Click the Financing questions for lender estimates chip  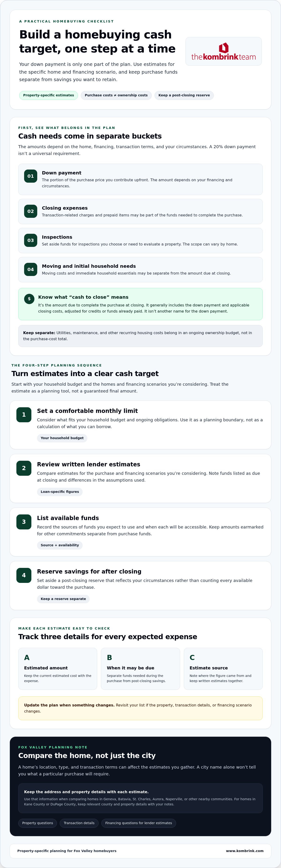[x=139, y=823]
